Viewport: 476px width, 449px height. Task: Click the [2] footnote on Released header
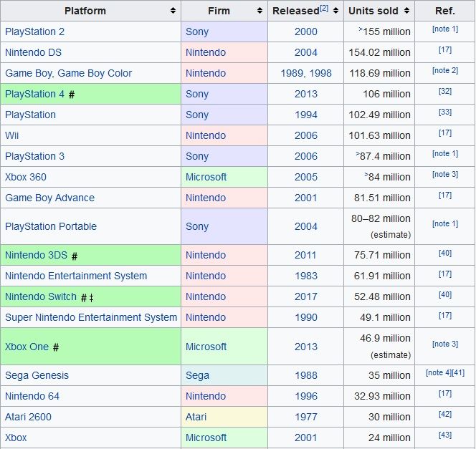324,8
